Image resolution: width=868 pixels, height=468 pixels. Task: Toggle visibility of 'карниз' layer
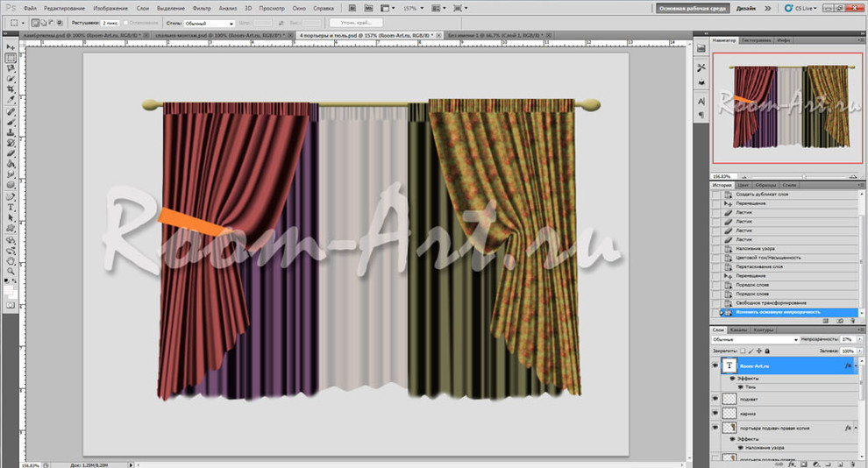716,412
